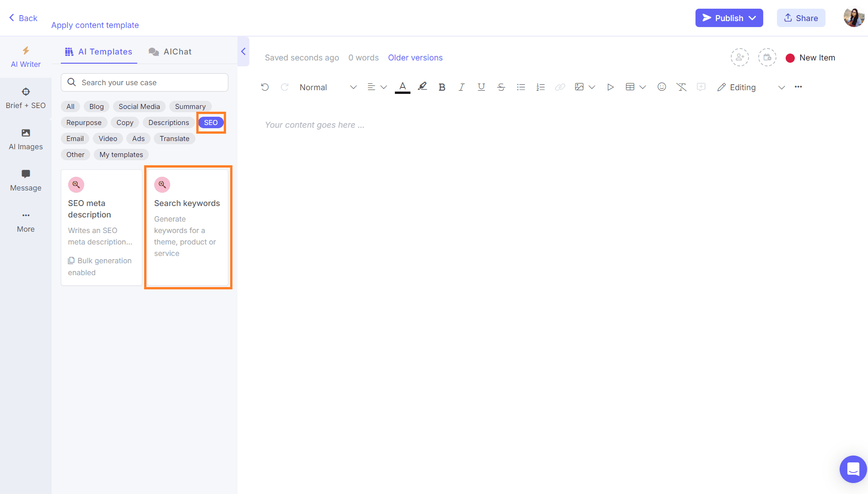This screenshot has height=494, width=868.
Task: Insert a numbered list
Action: click(540, 87)
